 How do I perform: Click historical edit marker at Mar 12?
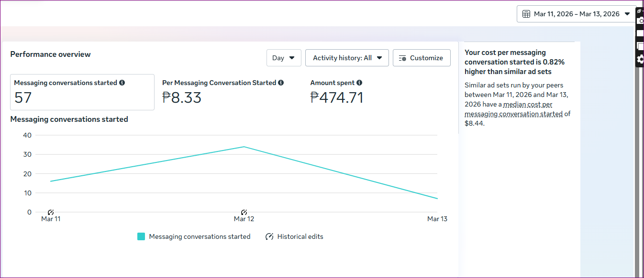click(244, 212)
